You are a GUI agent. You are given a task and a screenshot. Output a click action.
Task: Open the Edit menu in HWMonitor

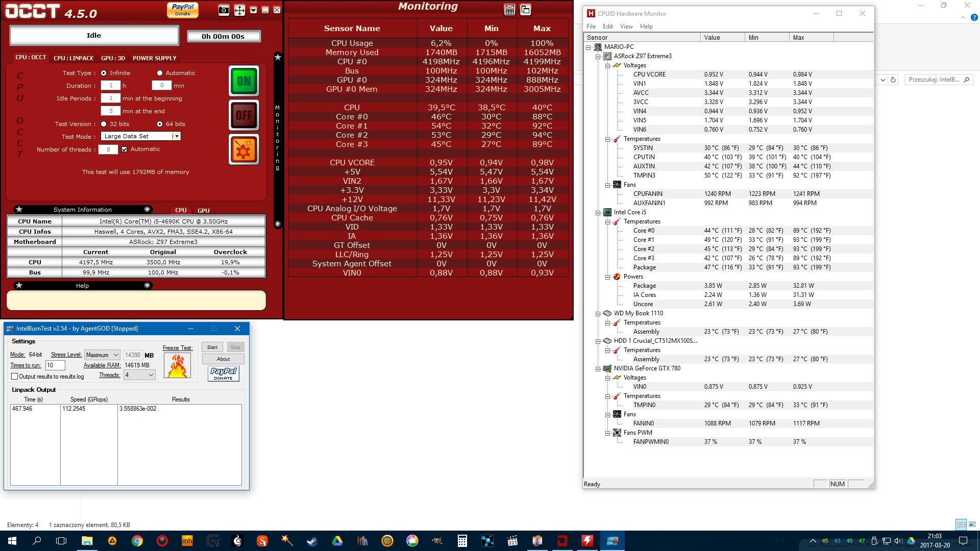pyautogui.click(x=607, y=27)
